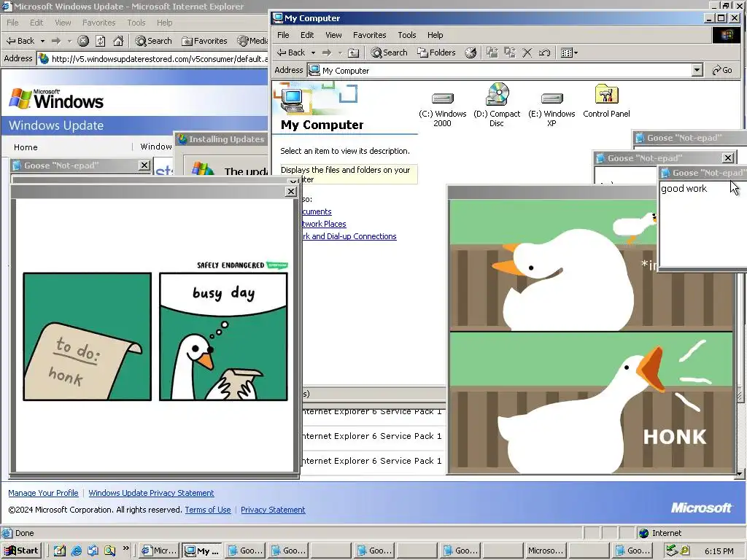Screen dimensions: 747x560
Task: Open the Manage Your Profile link
Action: (x=43, y=493)
